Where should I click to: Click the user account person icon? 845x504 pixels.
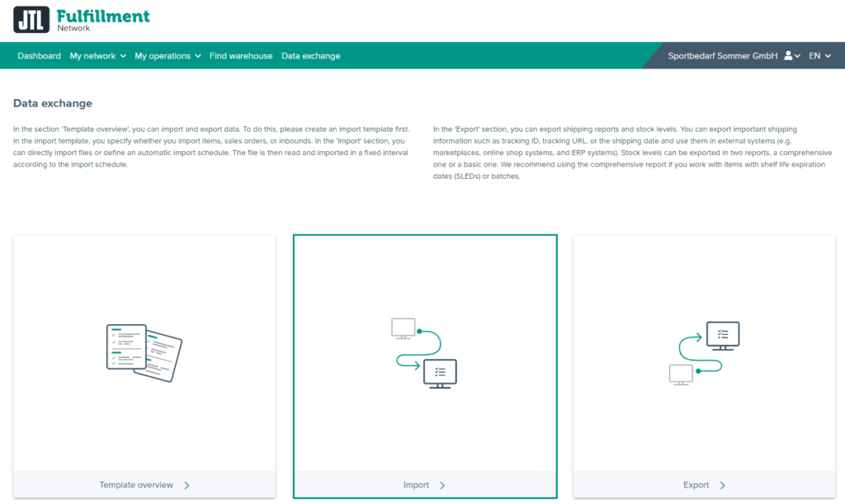coord(789,55)
